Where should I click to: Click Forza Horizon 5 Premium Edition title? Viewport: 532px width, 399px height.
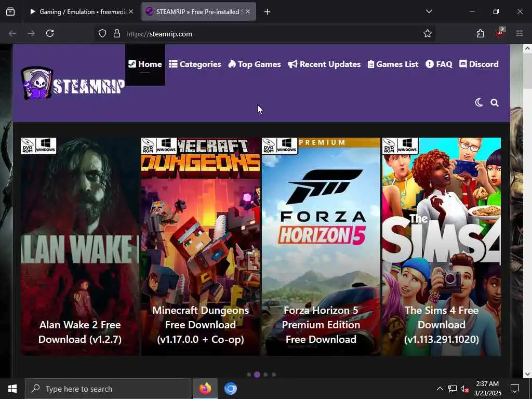pos(321,325)
